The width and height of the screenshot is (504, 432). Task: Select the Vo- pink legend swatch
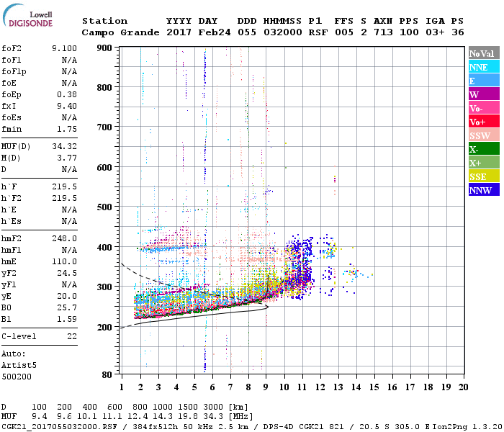click(484, 108)
